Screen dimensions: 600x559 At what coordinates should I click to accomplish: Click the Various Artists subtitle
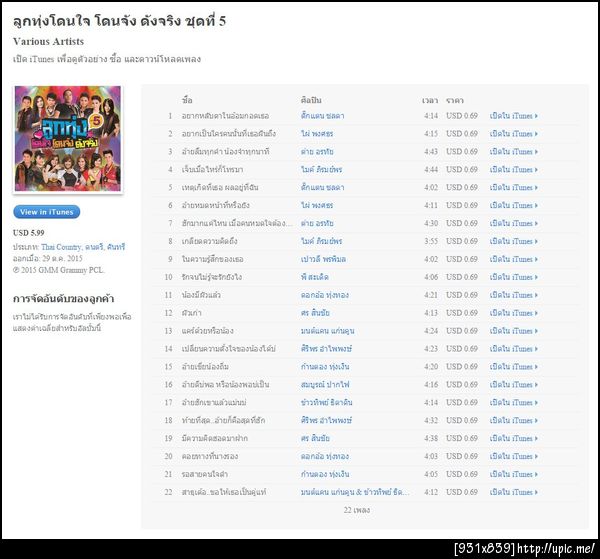pos(48,41)
